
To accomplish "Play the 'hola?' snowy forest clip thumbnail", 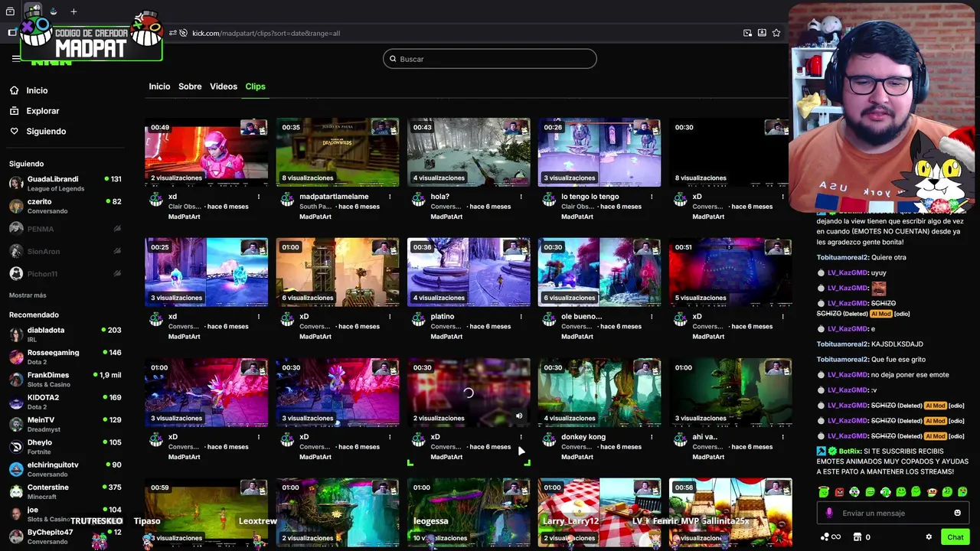I will (469, 152).
